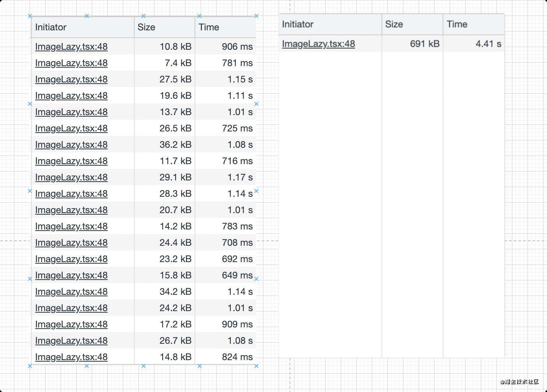Image resolution: width=547 pixels, height=392 pixels.
Task: Sort by Size header in the multi-row table
Action: (x=165, y=27)
